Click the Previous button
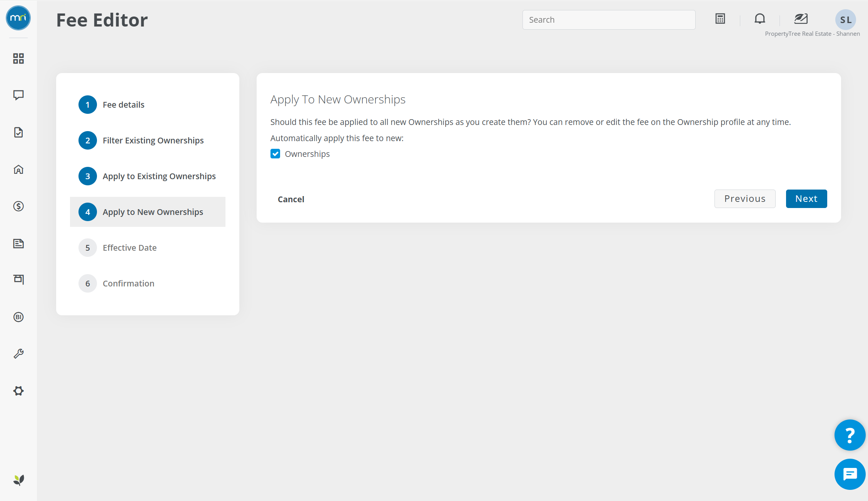The height and width of the screenshot is (501, 868). [745, 199]
